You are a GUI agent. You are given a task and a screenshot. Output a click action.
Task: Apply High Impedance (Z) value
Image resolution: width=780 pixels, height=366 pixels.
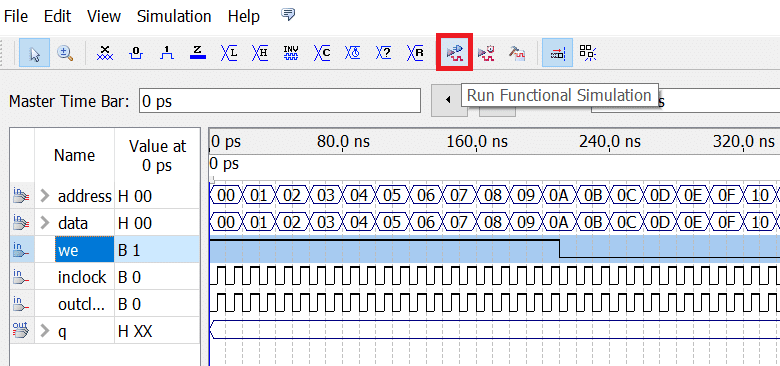tap(197, 53)
